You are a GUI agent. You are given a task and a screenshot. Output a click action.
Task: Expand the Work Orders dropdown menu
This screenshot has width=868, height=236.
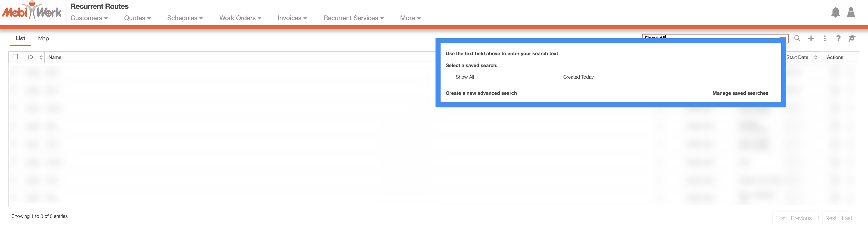pyautogui.click(x=240, y=18)
